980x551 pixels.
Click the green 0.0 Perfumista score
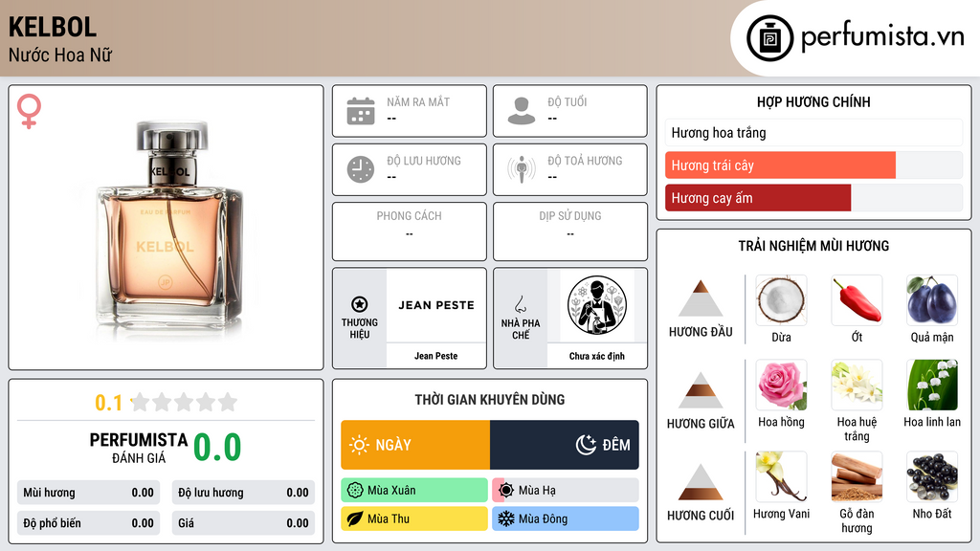pos(217,448)
